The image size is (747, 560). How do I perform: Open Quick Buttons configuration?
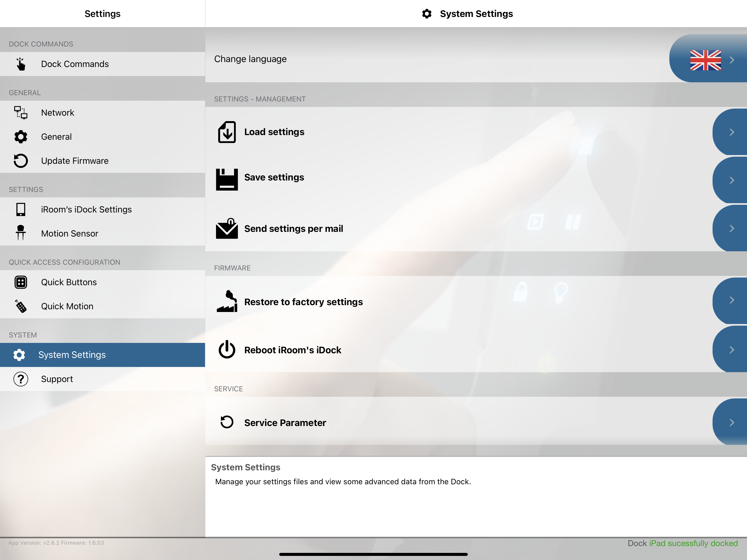click(x=103, y=282)
